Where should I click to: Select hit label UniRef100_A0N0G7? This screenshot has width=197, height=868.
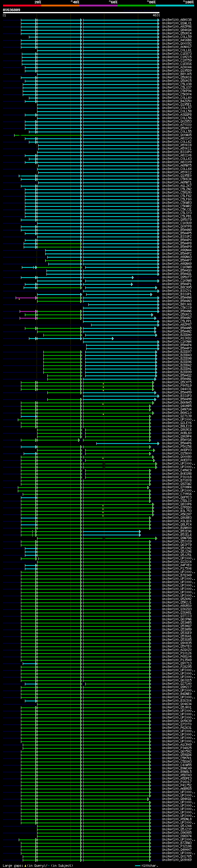point(177,47)
